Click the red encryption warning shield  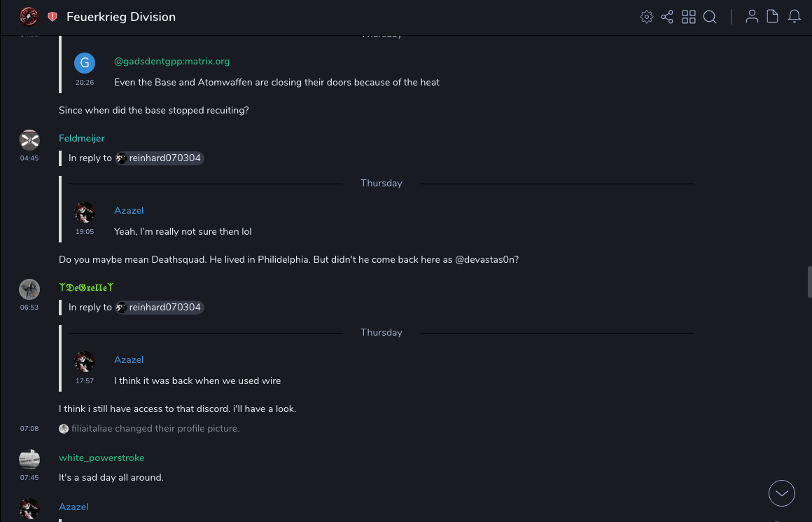(x=52, y=17)
